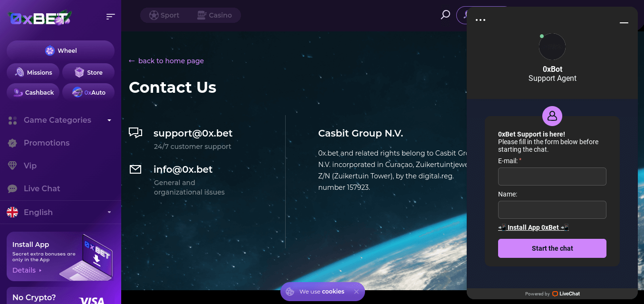Open 0xAuto
The image size is (644, 304).
tap(88, 92)
